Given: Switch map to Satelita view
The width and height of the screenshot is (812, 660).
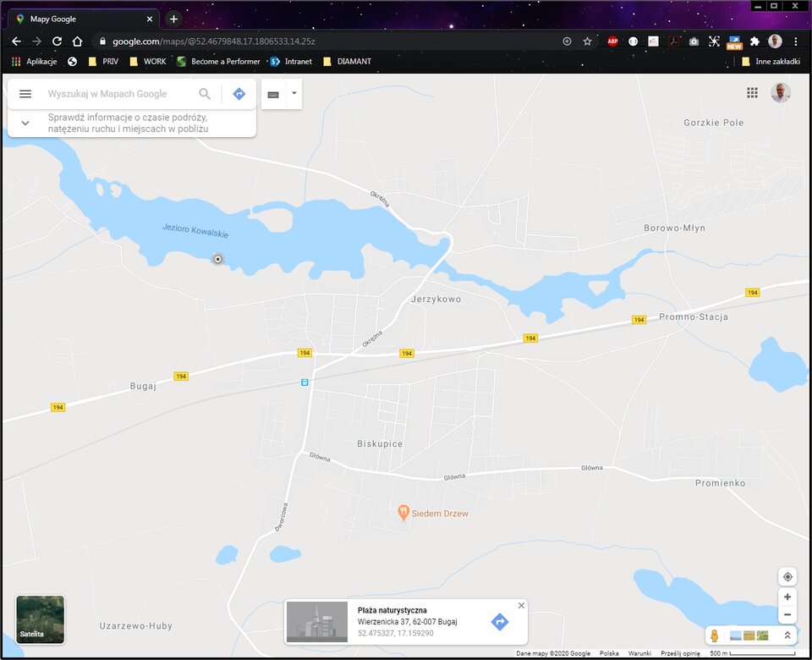Looking at the screenshot, I should click(x=40, y=619).
